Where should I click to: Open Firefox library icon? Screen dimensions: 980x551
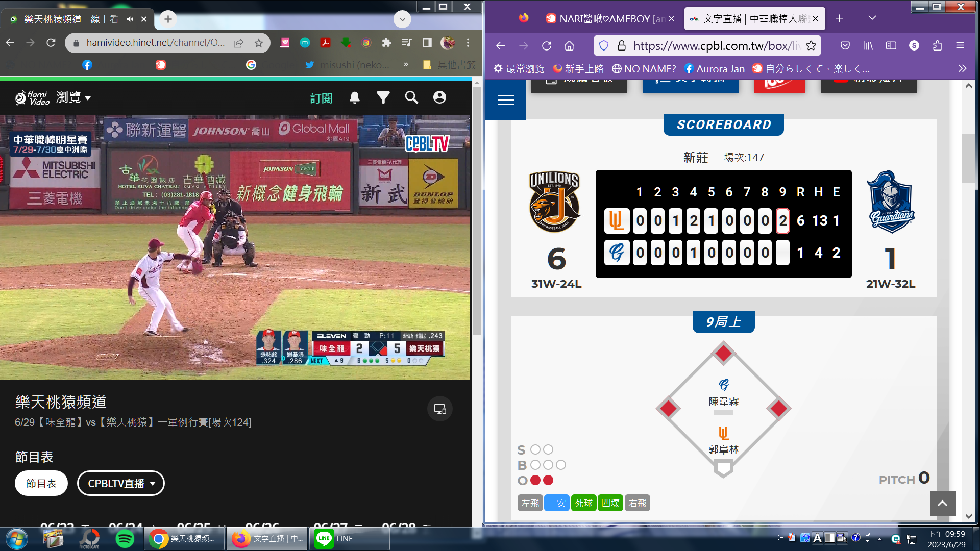point(868,45)
